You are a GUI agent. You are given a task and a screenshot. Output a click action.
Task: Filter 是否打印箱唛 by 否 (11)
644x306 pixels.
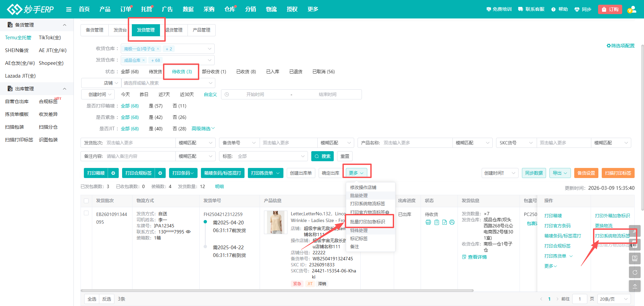pos(179,106)
